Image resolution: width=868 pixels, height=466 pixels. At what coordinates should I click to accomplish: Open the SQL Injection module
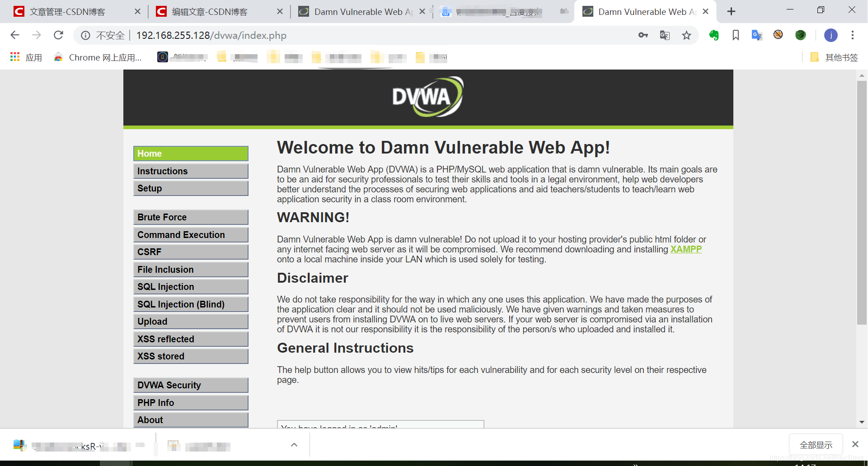(x=191, y=287)
